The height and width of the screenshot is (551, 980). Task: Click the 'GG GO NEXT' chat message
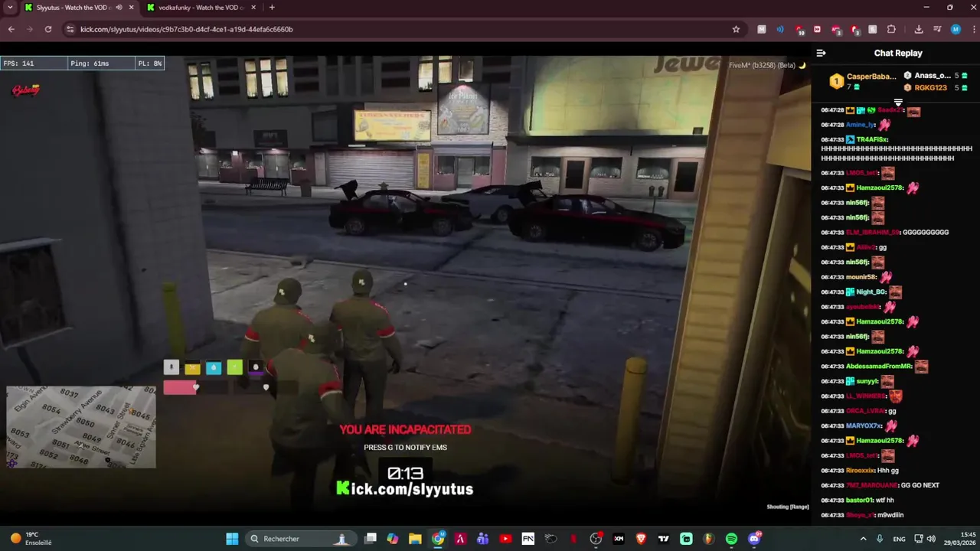(x=921, y=485)
